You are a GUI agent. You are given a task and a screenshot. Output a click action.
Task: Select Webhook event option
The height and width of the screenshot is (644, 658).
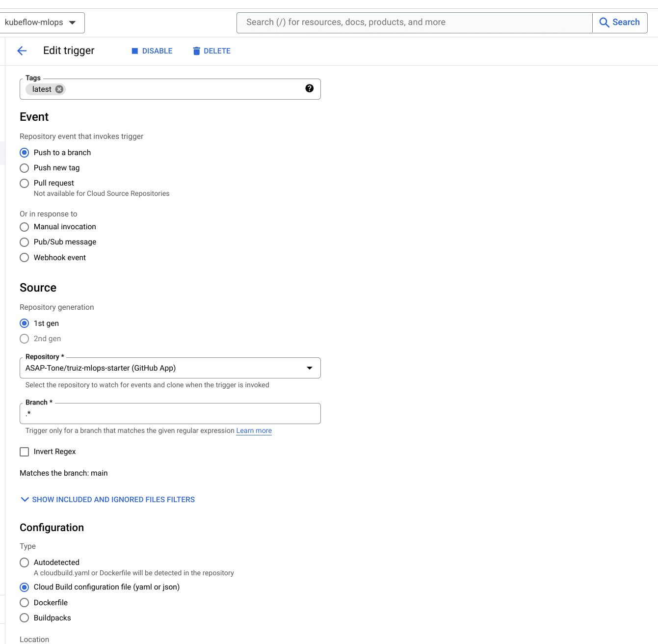coord(25,258)
